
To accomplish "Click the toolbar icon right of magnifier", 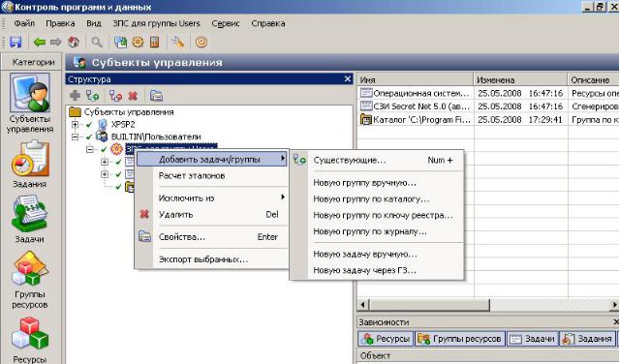I will pyautogui.click(x=120, y=42).
